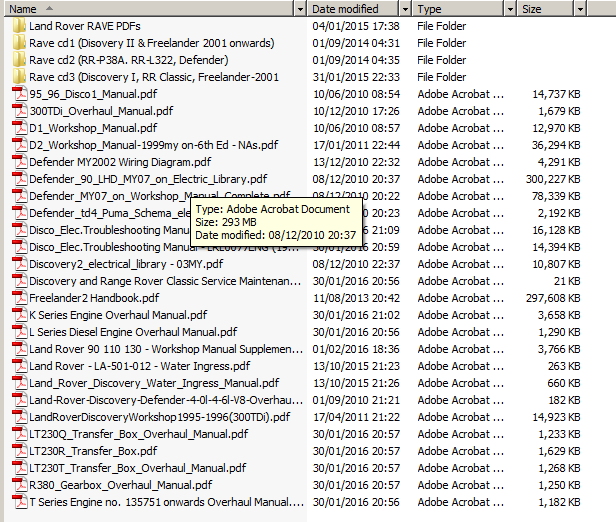The height and width of the screenshot is (522, 616).
Task: Click Adobe Acrobat type of K Series Engine row
Action: pyautogui.click(x=460, y=315)
